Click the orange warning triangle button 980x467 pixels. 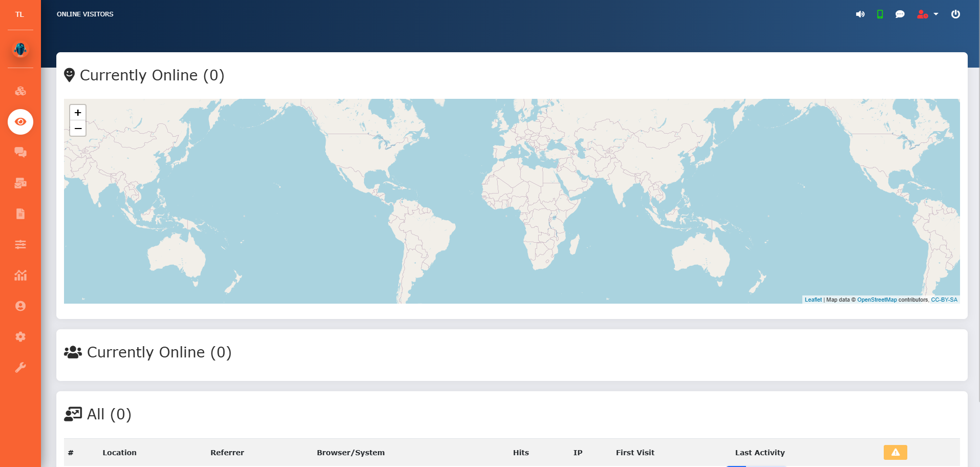click(x=896, y=452)
